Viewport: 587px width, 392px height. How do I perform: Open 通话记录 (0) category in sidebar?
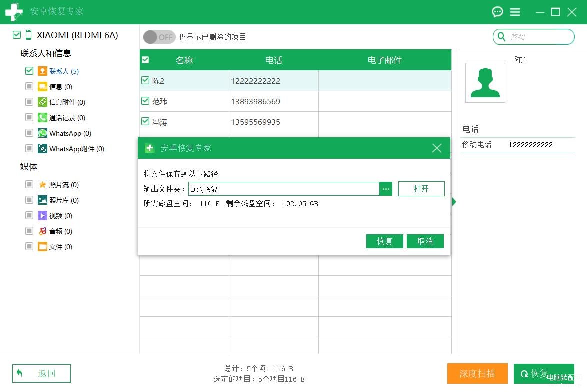point(67,118)
